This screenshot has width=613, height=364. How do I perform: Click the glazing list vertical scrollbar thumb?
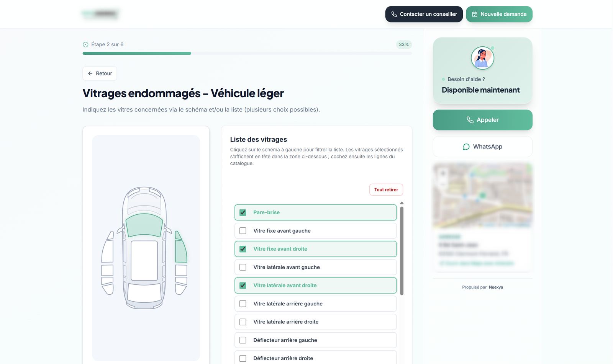402,251
